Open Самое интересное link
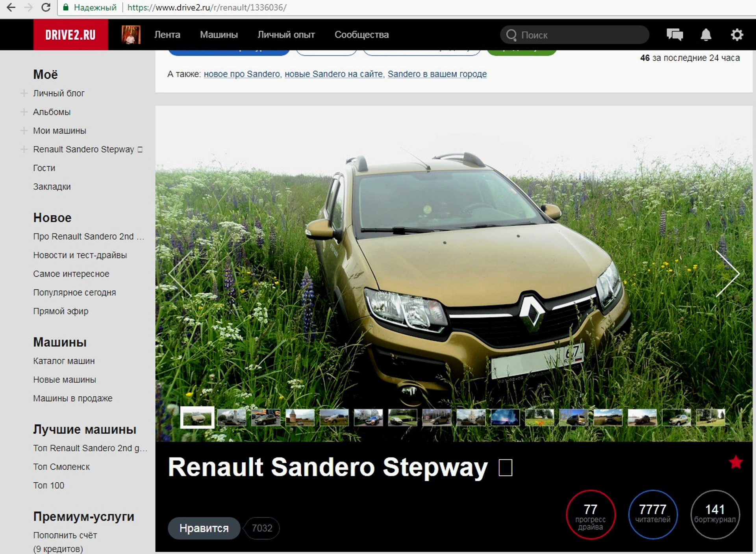The width and height of the screenshot is (756, 554). coord(71,274)
